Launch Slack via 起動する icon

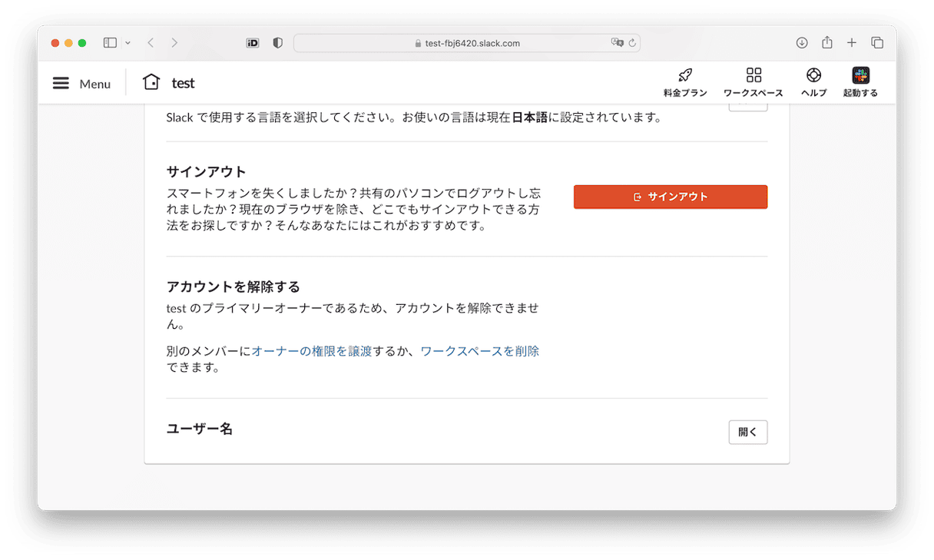tap(860, 75)
